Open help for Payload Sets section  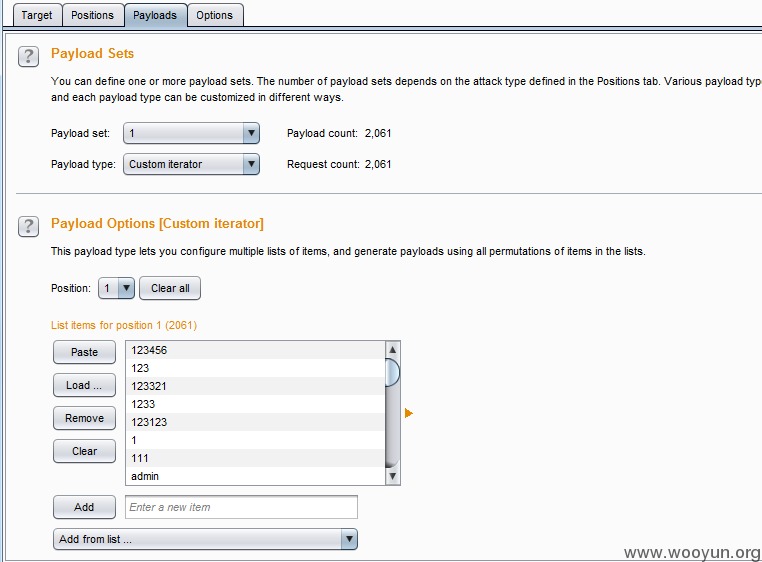(28, 56)
